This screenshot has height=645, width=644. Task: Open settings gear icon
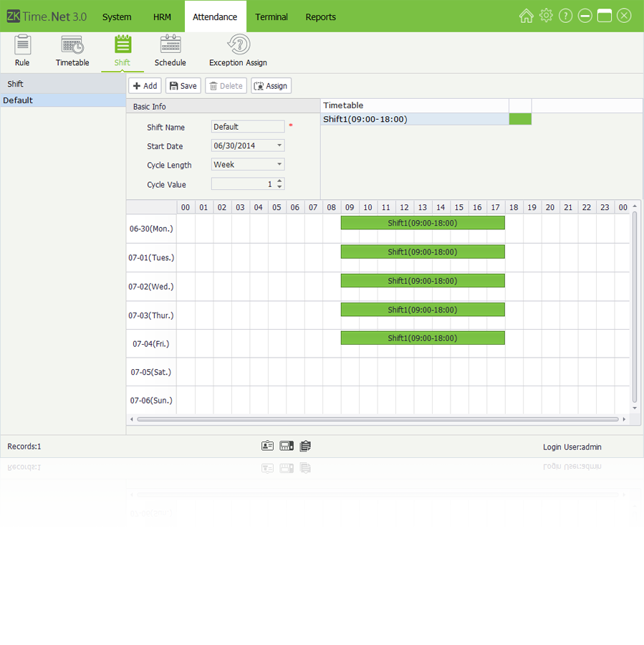point(546,16)
